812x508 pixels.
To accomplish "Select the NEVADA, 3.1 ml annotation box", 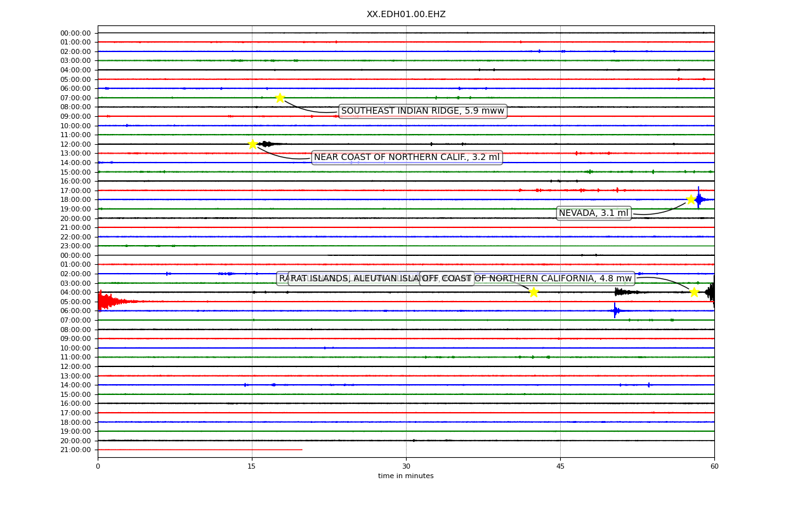I will (x=593, y=213).
